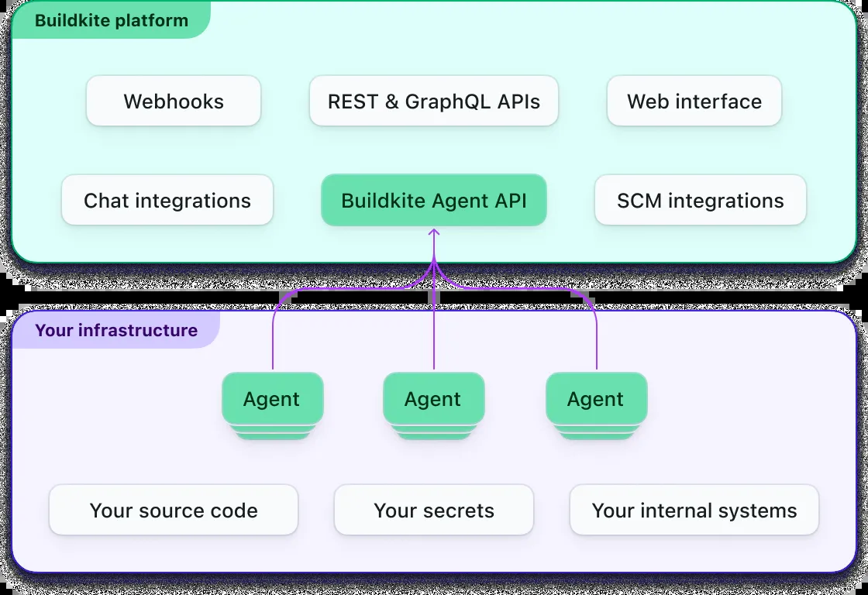Click the Your infrastructure label
Screen dimensions: 868x595
pos(116,330)
